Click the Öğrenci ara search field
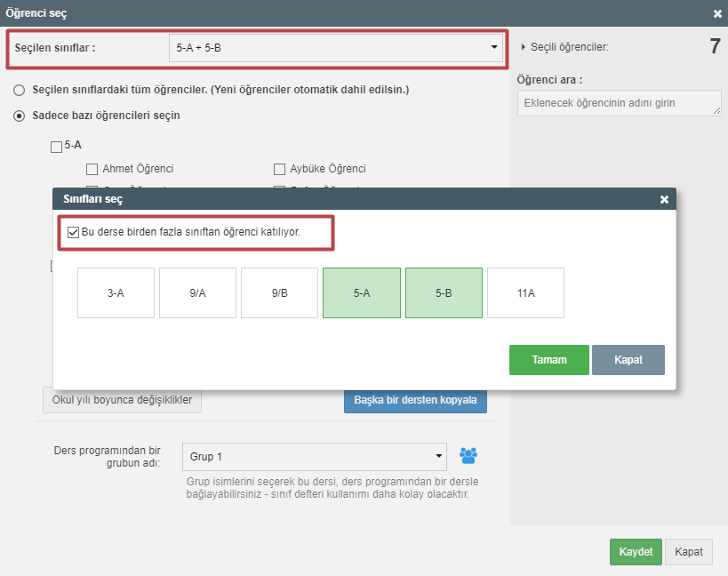This screenshot has width=728, height=576. click(x=619, y=103)
